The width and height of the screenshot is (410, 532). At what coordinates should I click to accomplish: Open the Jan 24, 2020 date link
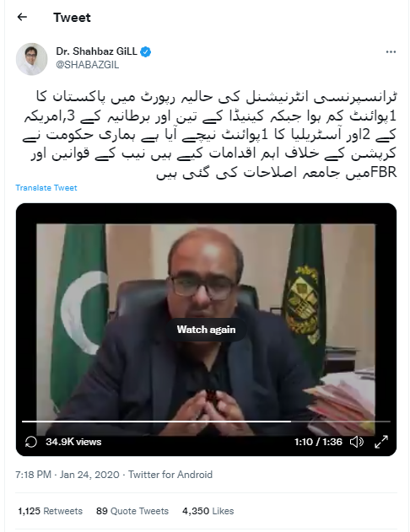(89, 475)
